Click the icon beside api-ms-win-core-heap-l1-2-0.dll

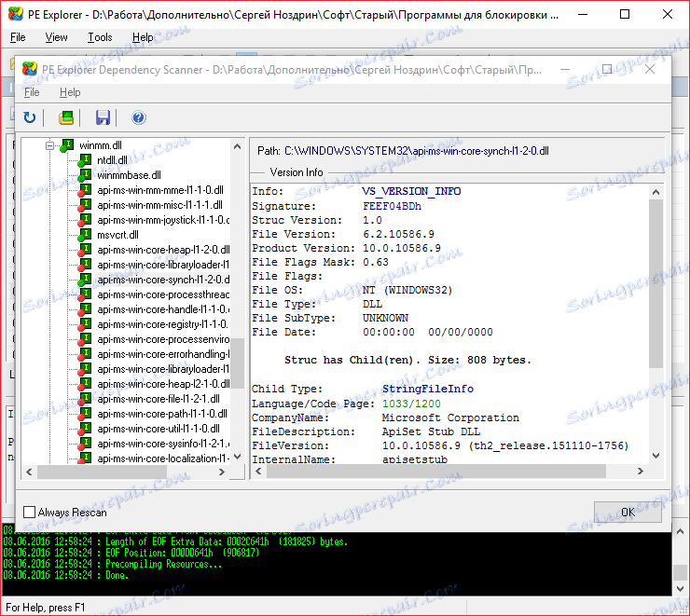[x=85, y=250]
